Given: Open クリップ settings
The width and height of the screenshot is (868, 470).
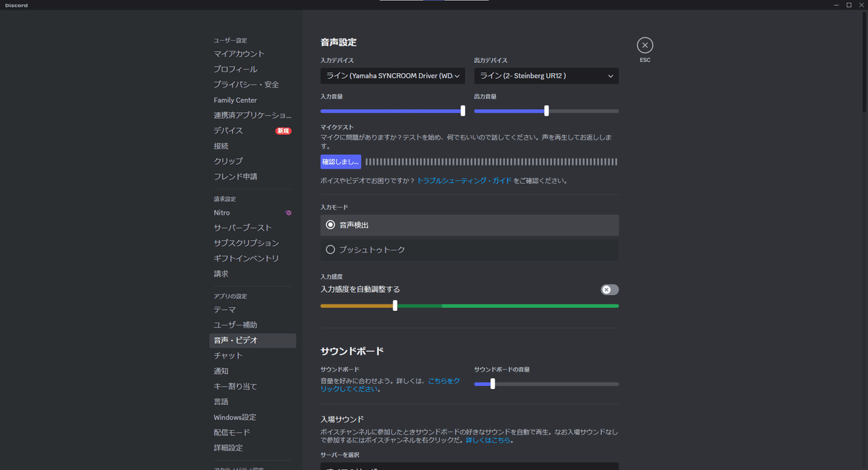Looking at the screenshot, I should pos(252,161).
